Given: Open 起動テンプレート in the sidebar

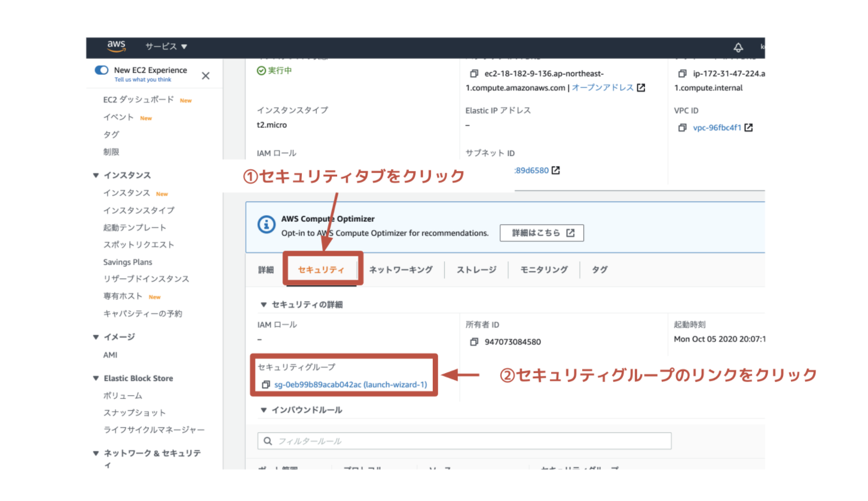Looking at the screenshot, I should tap(135, 228).
